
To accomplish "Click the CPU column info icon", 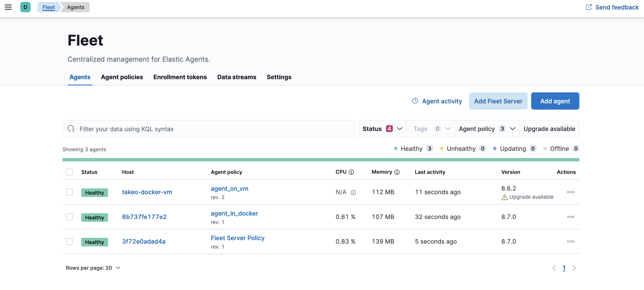I will (x=351, y=172).
